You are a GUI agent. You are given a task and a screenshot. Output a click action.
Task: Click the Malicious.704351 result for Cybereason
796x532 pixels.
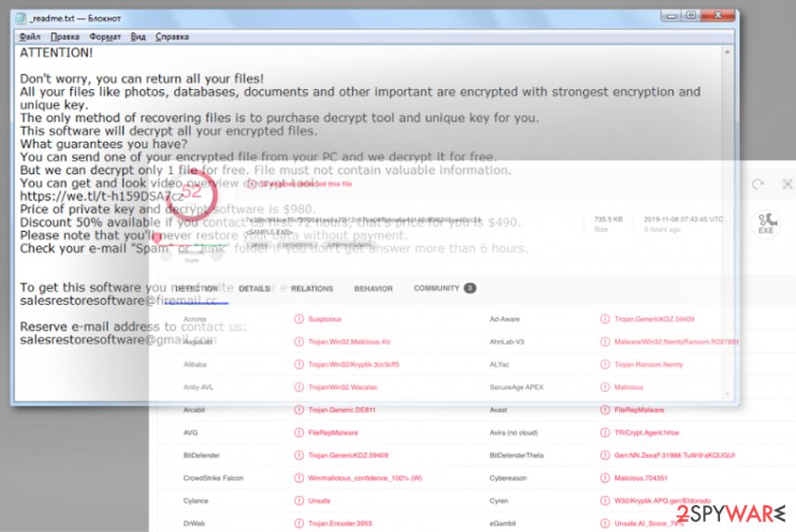tap(641, 477)
